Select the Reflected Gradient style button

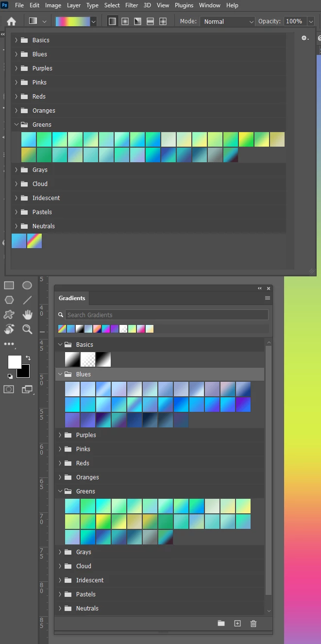click(150, 21)
